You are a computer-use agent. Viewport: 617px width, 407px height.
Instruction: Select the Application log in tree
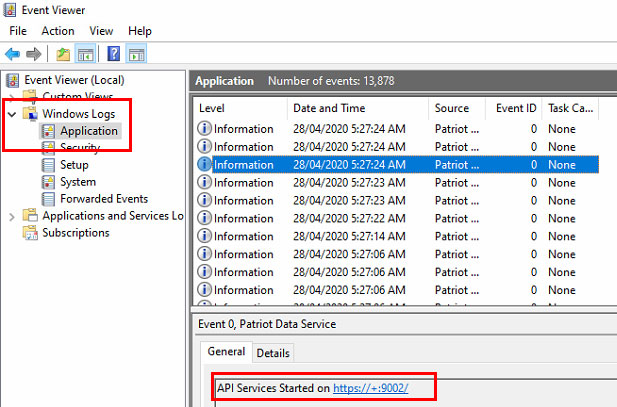[x=89, y=131]
